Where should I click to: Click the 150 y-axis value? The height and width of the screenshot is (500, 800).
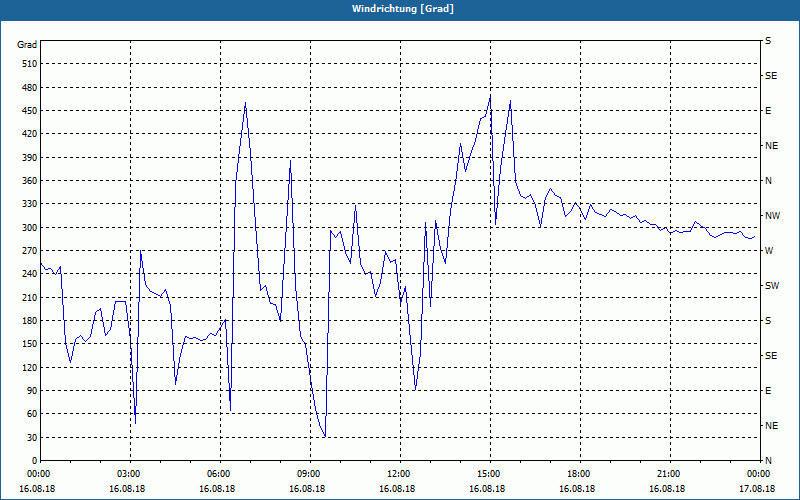31,344
